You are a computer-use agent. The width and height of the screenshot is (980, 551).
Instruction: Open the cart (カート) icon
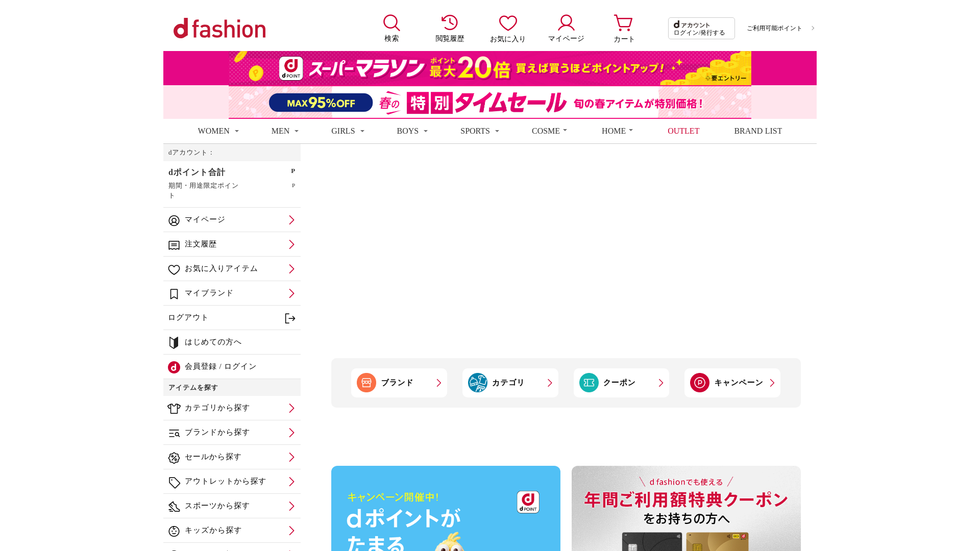pos(623,23)
